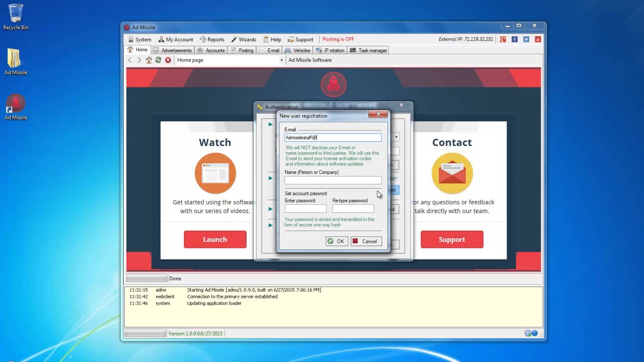Open the Reports menu
This screenshot has height=362, width=644.
pos(212,39)
